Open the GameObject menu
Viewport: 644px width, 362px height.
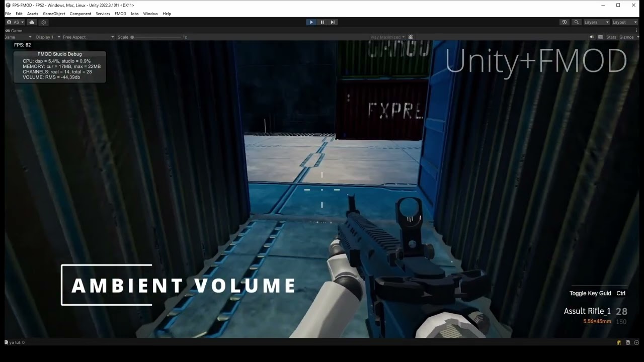pyautogui.click(x=54, y=14)
